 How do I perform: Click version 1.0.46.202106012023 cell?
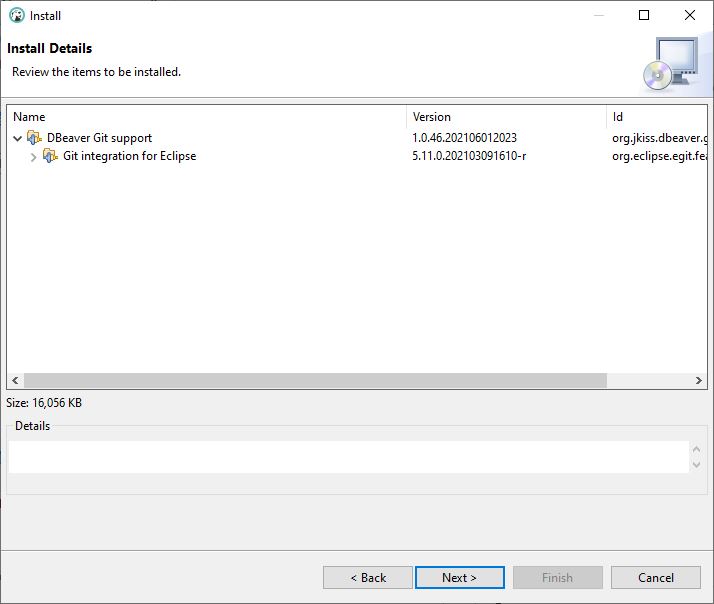tap(464, 138)
